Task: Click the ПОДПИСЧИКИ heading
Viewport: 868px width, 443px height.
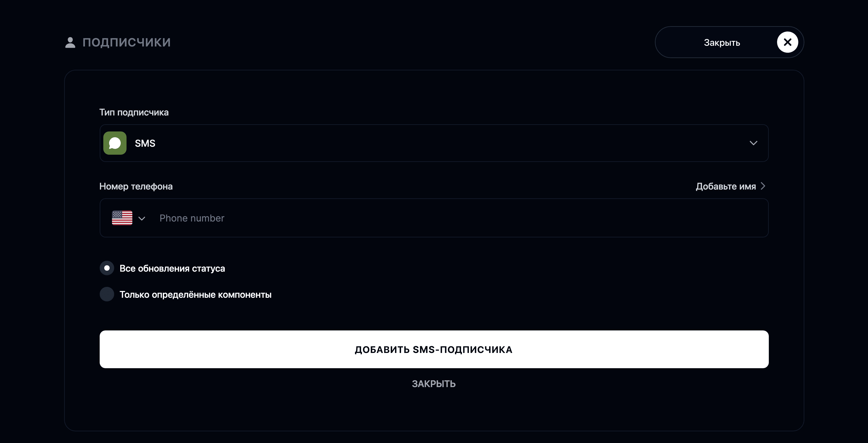Action: click(126, 42)
